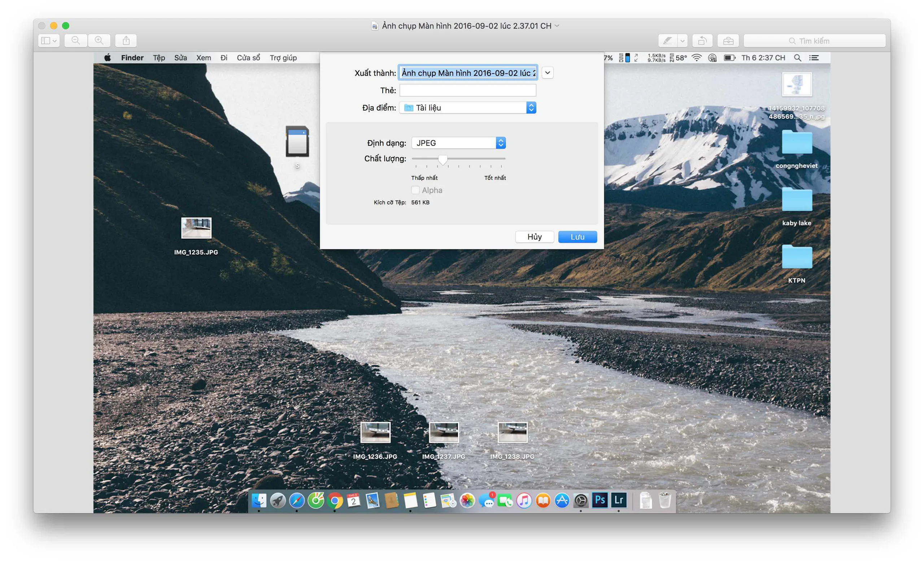Image resolution: width=924 pixels, height=561 pixels.
Task: Open the Tệp menu in menu bar
Action: [159, 58]
